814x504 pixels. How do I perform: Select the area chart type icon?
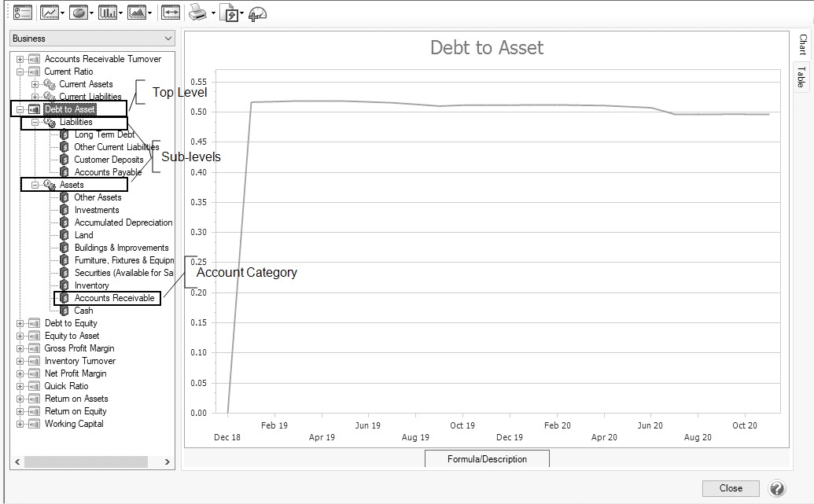pos(137,13)
